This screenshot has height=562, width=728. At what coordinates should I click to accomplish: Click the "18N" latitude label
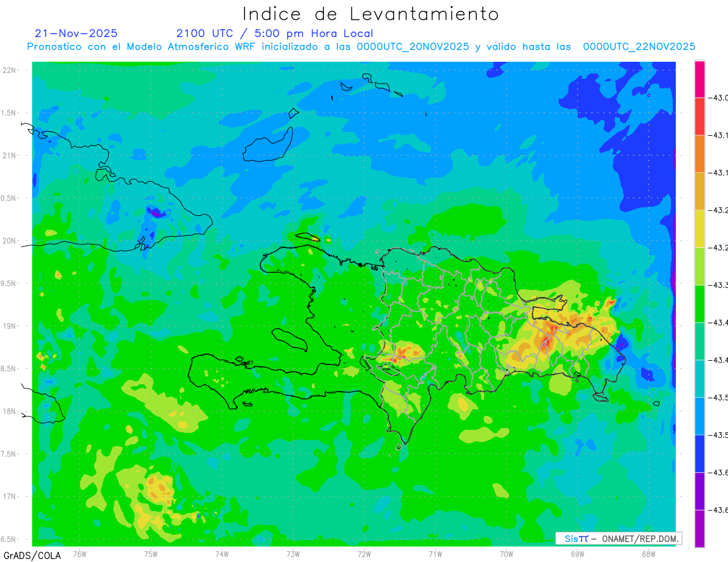tap(10, 411)
